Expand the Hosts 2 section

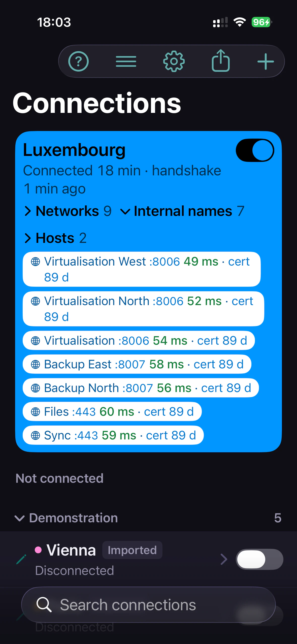pyautogui.click(x=55, y=238)
